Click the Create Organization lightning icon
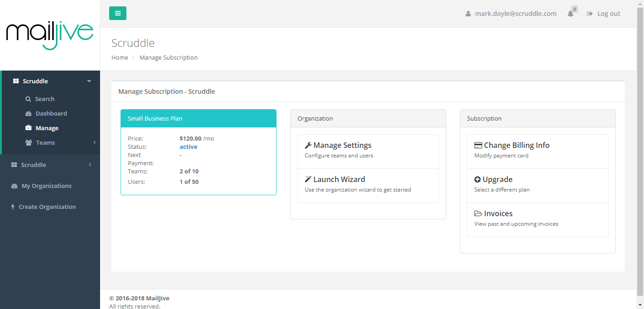The height and width of the screenshot is (309, 644). [x=13, y=207]
